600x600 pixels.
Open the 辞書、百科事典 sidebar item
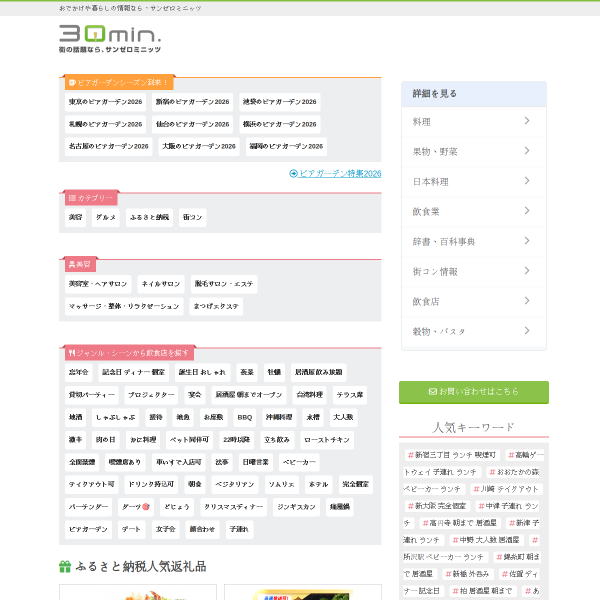pyautogui.click(x=474, y=241)
